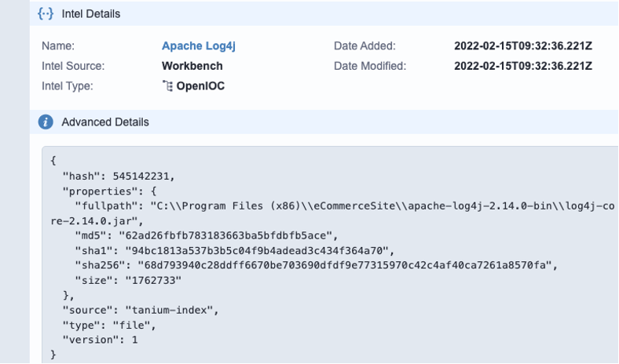Viewport: 619px width, 364px height.
Task: Click the Date Added timestamp value
Action: pyautogui.click(x=523, y=45)
